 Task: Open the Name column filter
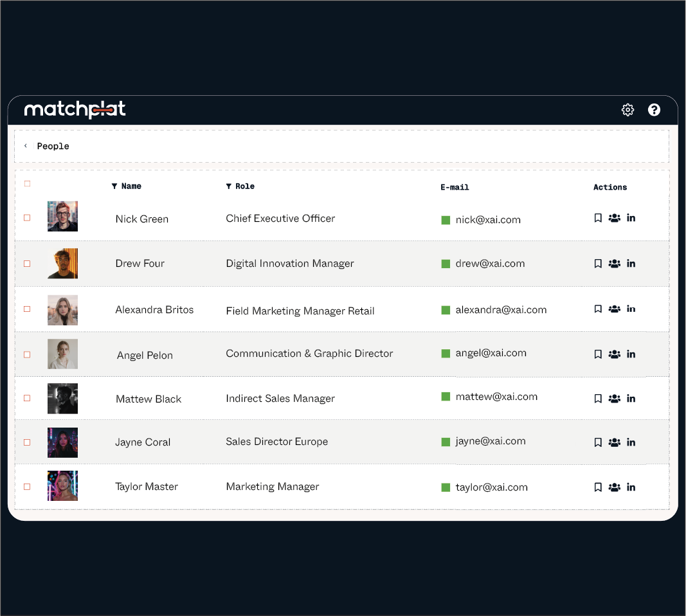[114, 186]
